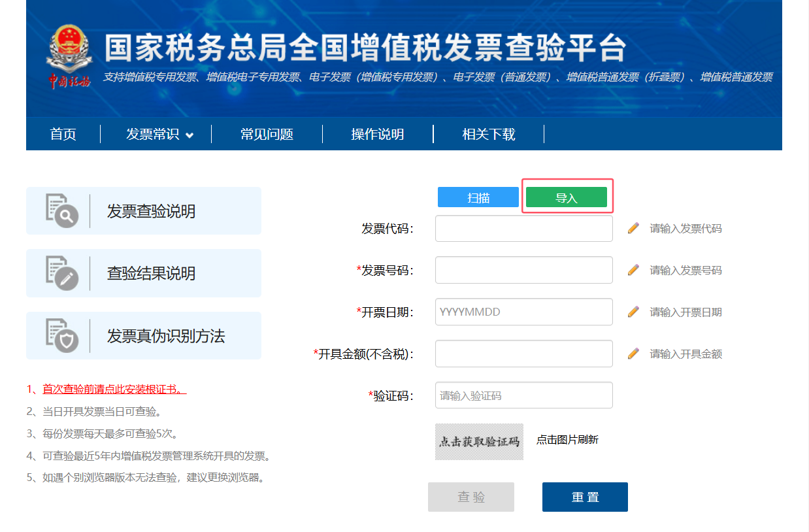This screenshot has width=809, height=532.
Task: Click the pencil icon next to 请输入开票日期
Action: click(633, 312)
